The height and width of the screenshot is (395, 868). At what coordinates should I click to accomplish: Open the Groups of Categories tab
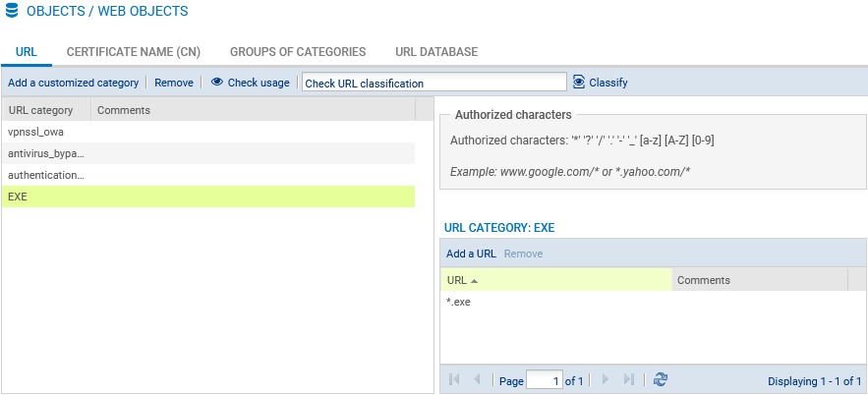pos(298,51)
